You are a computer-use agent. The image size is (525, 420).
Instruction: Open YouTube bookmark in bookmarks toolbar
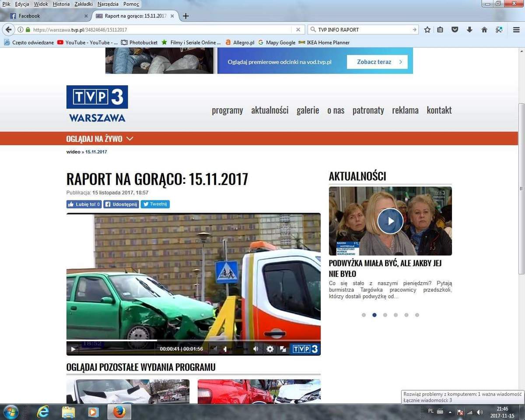point(87,42)
